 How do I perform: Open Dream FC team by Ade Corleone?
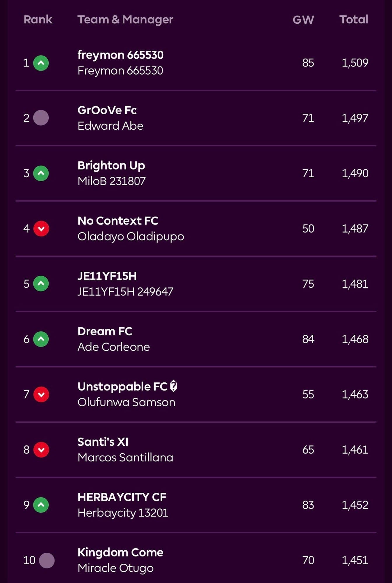(105, 331)
